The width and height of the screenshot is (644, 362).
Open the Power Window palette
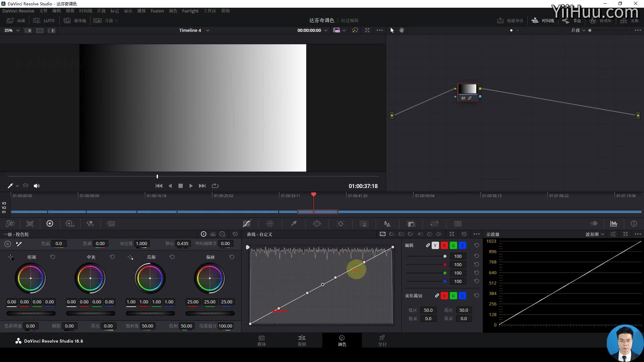[317, 224]
